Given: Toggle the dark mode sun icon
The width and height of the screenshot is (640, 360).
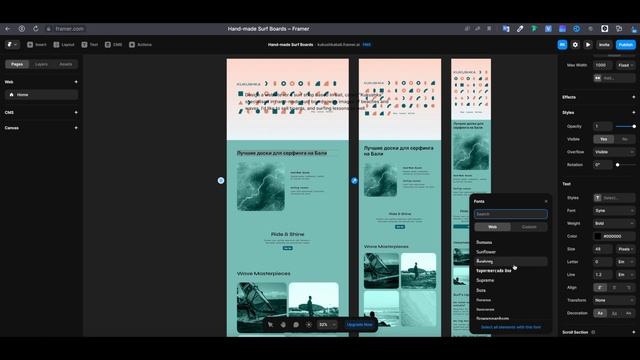Looking at the screenshot, I should 309,324.
